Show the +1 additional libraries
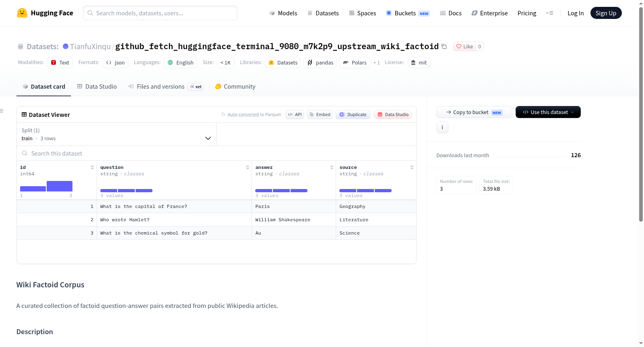The height and width of the screenshot is (347, 644). point(377,62)
